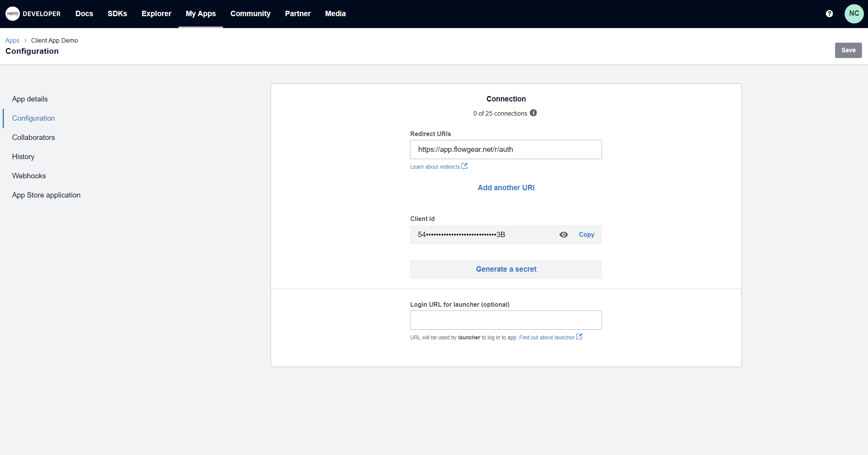Open the Docs menu item
Image resolution: width=868 pixels, height=455 pixels.
[x=84, y=13]
